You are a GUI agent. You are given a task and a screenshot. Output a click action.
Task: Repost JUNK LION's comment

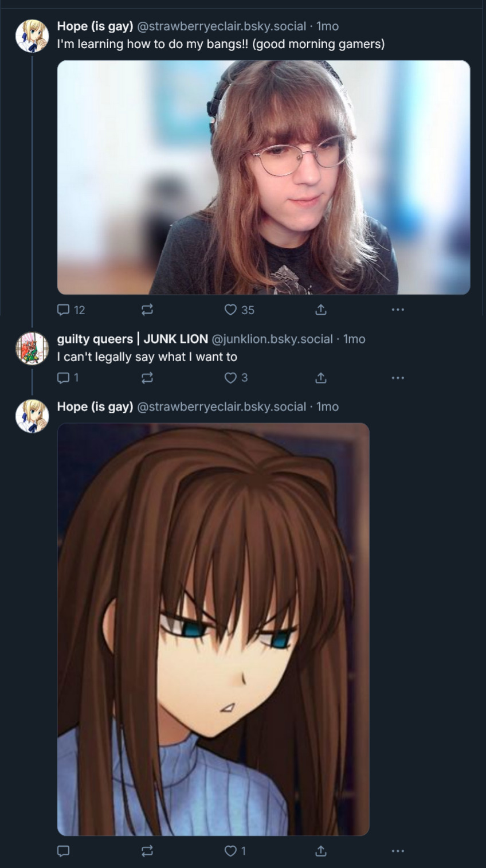pos(147,378)
